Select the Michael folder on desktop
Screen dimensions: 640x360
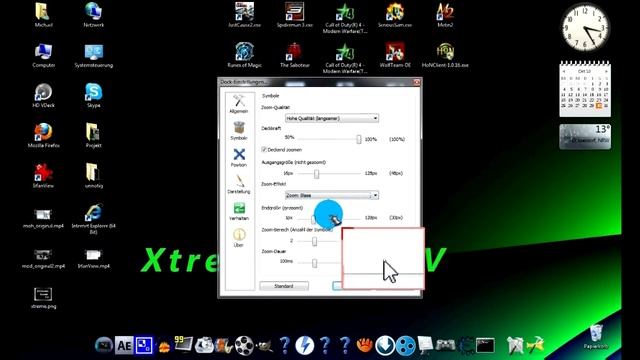point(43,15)
